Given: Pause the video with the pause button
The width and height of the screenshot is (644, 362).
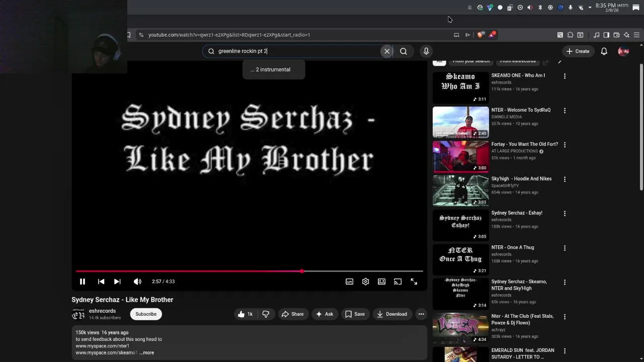Looking at the screenshot, I should click(83, 282).
